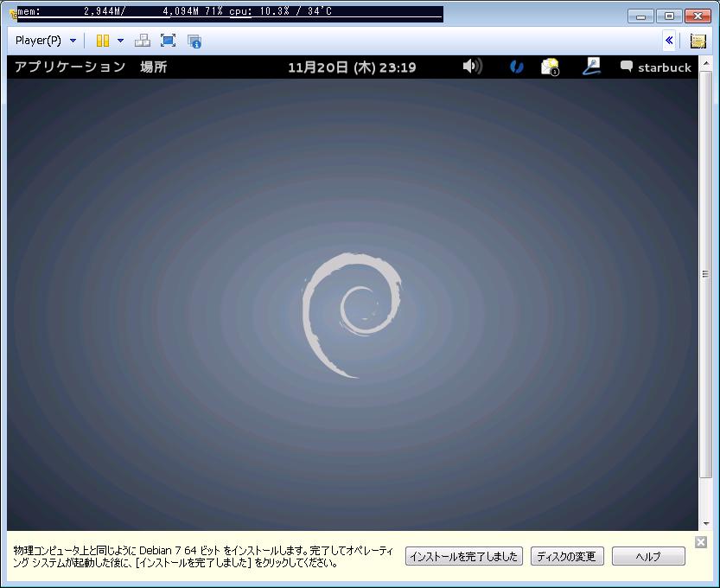Click the blue accessibility icon in GNOME panel

[x=517, y=67]
